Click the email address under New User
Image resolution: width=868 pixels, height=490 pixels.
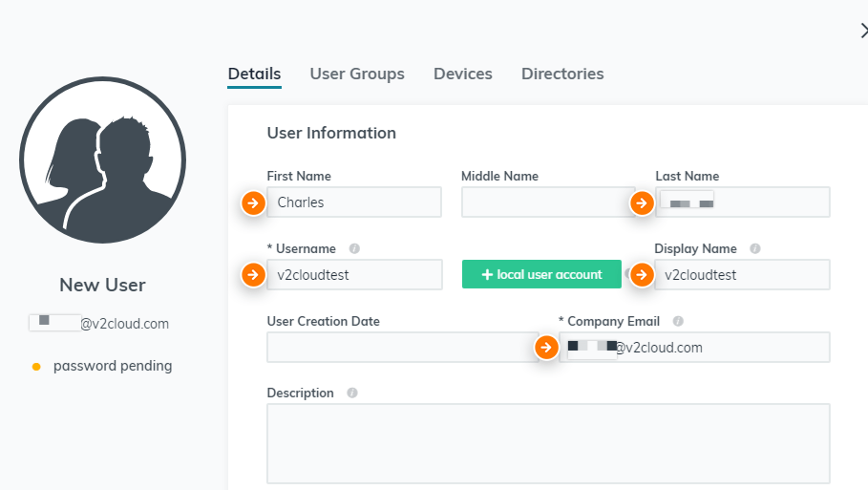[x=99, y=324]
